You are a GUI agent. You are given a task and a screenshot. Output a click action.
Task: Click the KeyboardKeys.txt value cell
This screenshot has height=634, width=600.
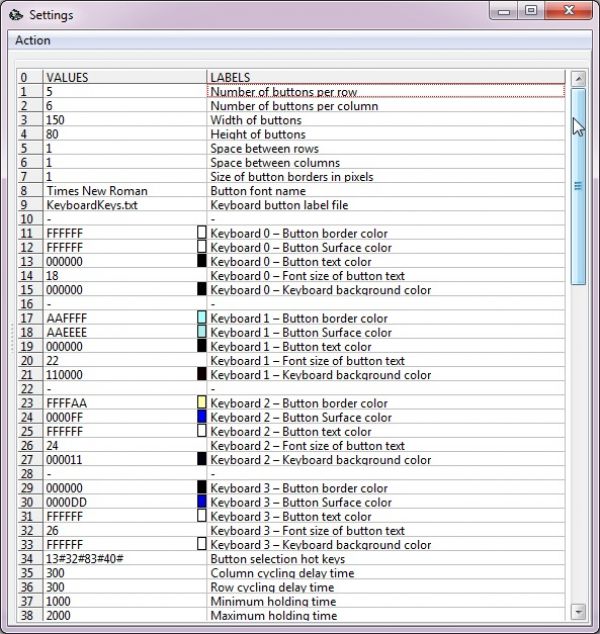coord(125,205)
